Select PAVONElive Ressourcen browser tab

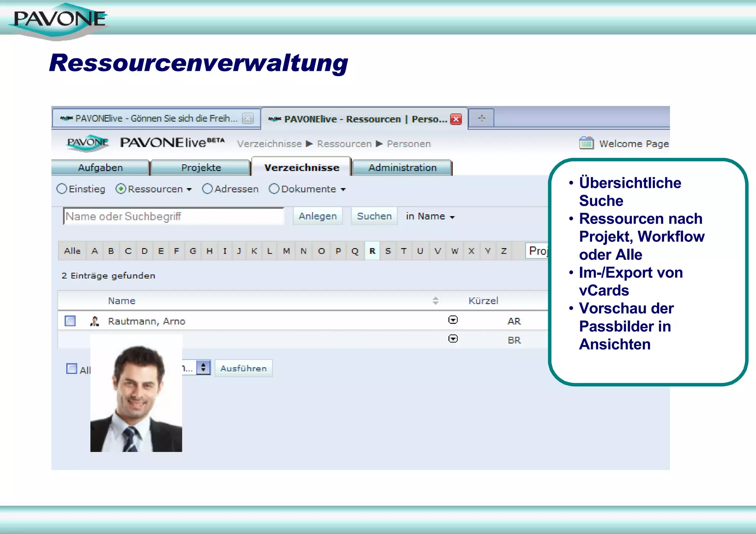(364, 119)
